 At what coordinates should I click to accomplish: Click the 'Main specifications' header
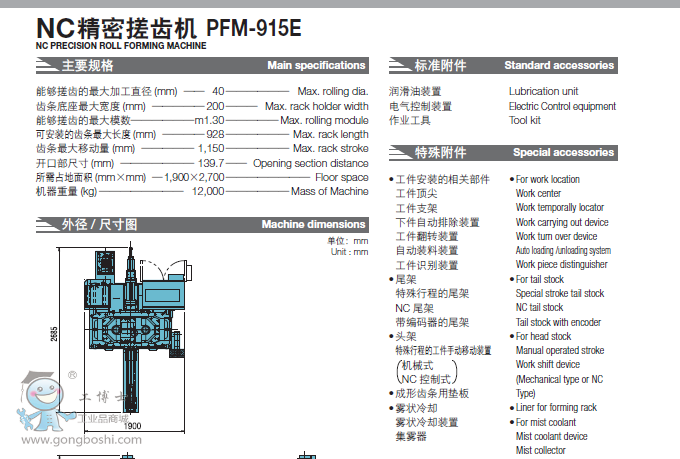(x=316, y=65)
